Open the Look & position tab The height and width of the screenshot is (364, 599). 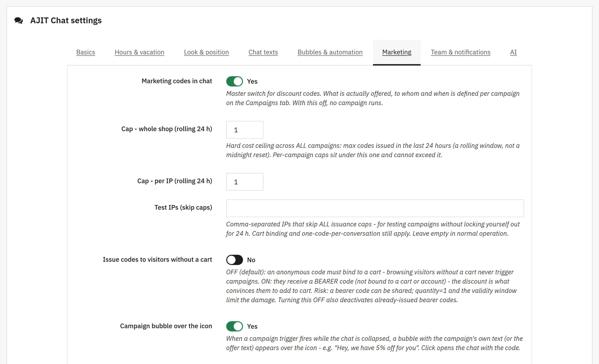coord(206,52)
